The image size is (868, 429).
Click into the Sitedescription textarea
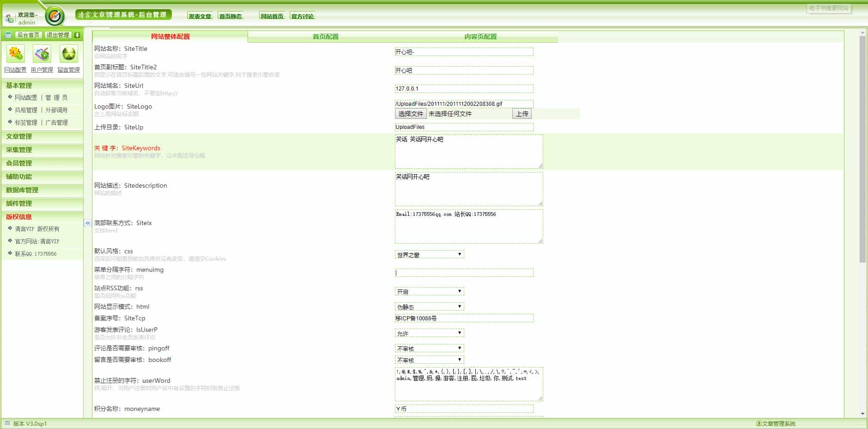(x=469, y=189)
